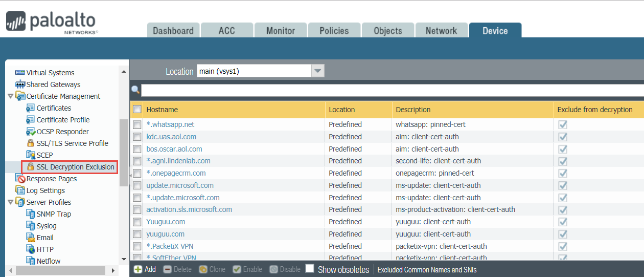This screenshot has width=644, height=277.
Task: Open Log Settings via its icon
Action: [x=20, y=190]
